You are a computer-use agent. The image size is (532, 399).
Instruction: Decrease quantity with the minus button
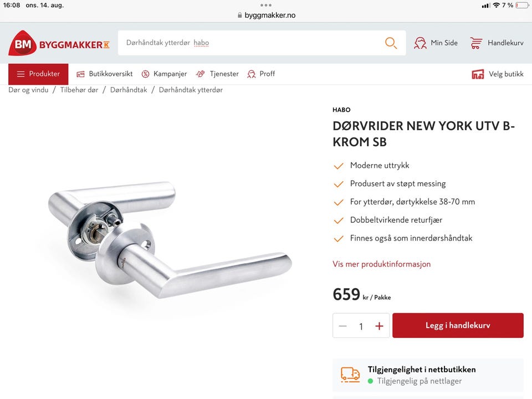pos(342,326)
